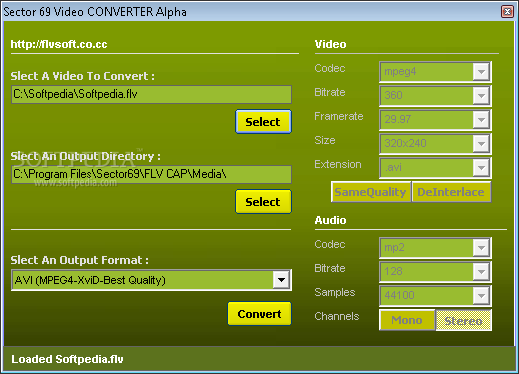Expand the Video Codec mpeg4 dropdown
Viewport: 519px width, 374px height.
481,72
